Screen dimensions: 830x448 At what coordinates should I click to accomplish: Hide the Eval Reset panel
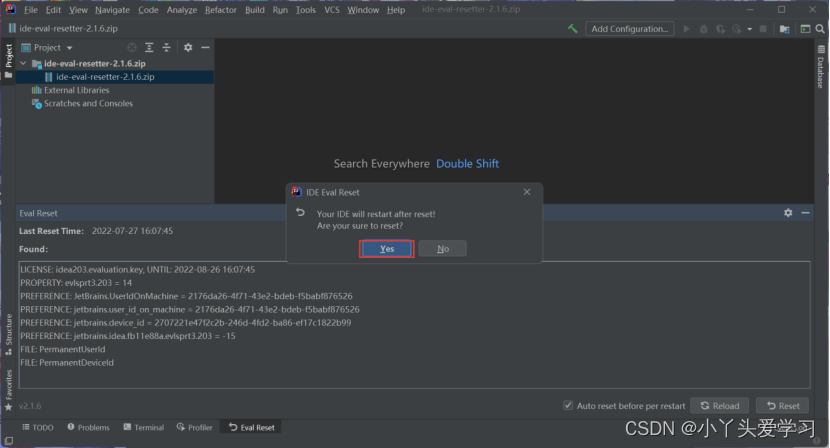coord(806,212)
